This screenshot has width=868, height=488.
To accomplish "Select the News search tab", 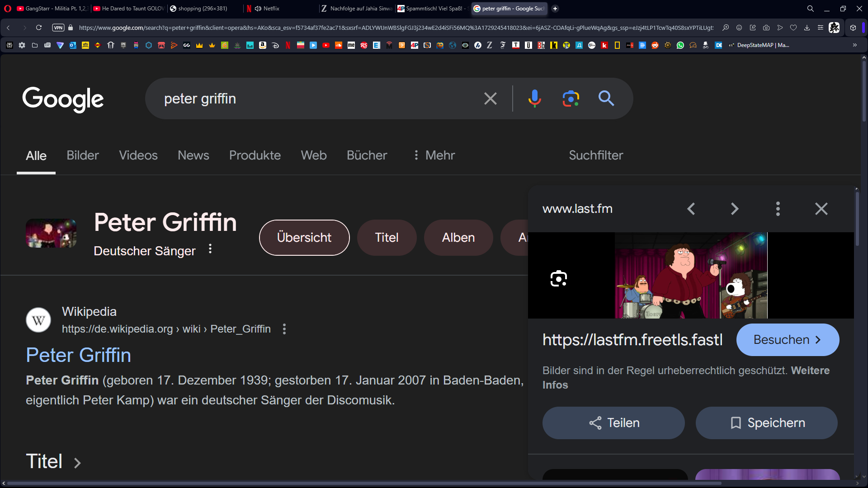I will click(x=193, y=155).
